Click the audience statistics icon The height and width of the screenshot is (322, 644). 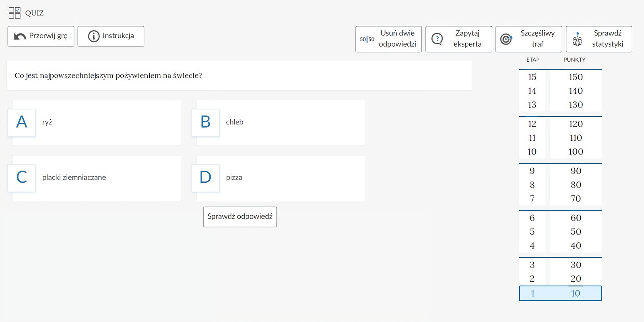[x=577, y=39]
